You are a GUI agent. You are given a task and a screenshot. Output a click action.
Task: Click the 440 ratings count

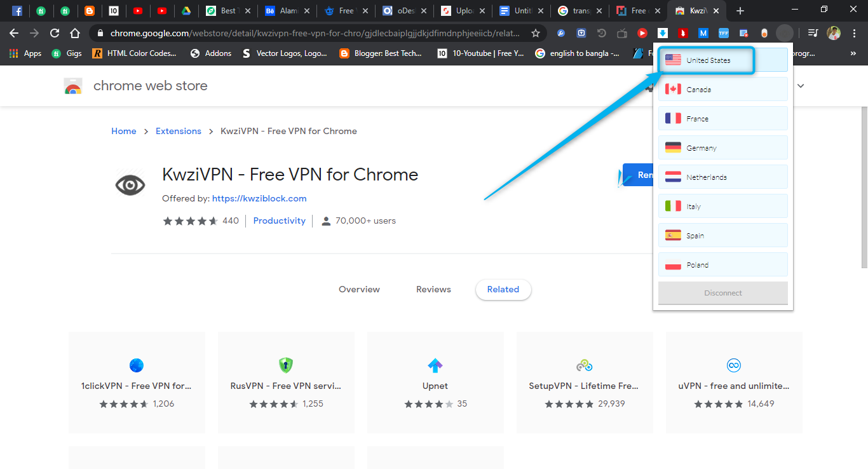coord(231,221)
